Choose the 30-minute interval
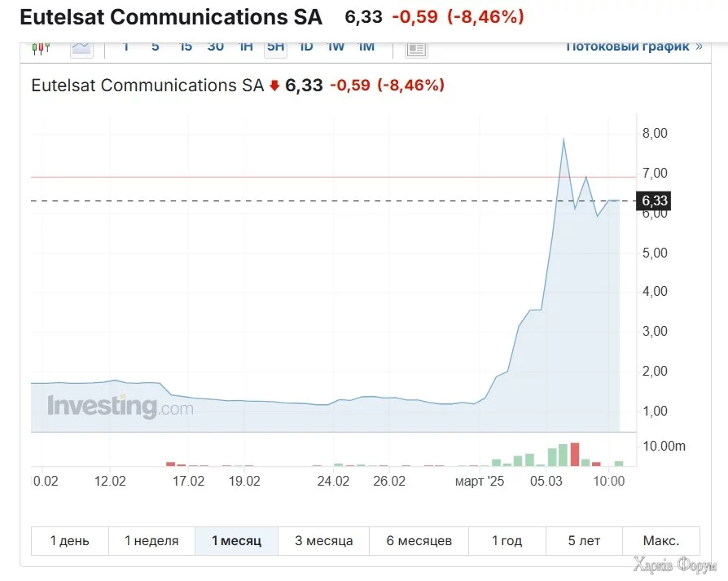The image size is (728, 581). (x=215, y=46)
